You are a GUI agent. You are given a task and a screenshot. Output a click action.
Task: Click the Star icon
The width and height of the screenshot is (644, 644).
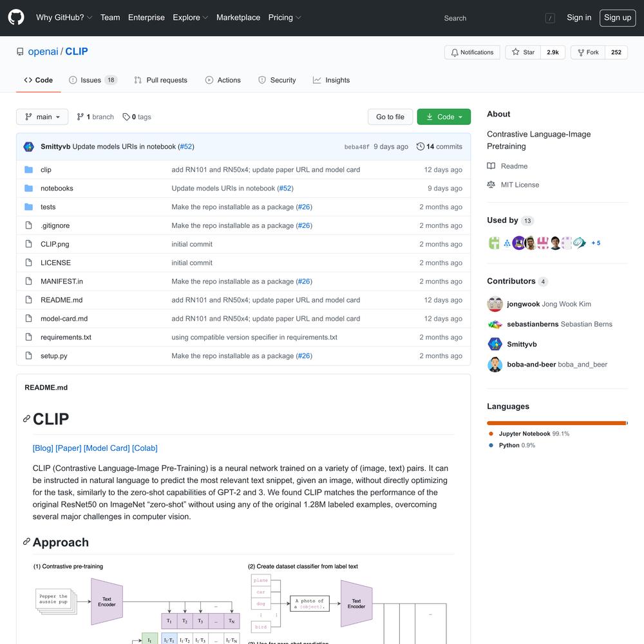515,52
